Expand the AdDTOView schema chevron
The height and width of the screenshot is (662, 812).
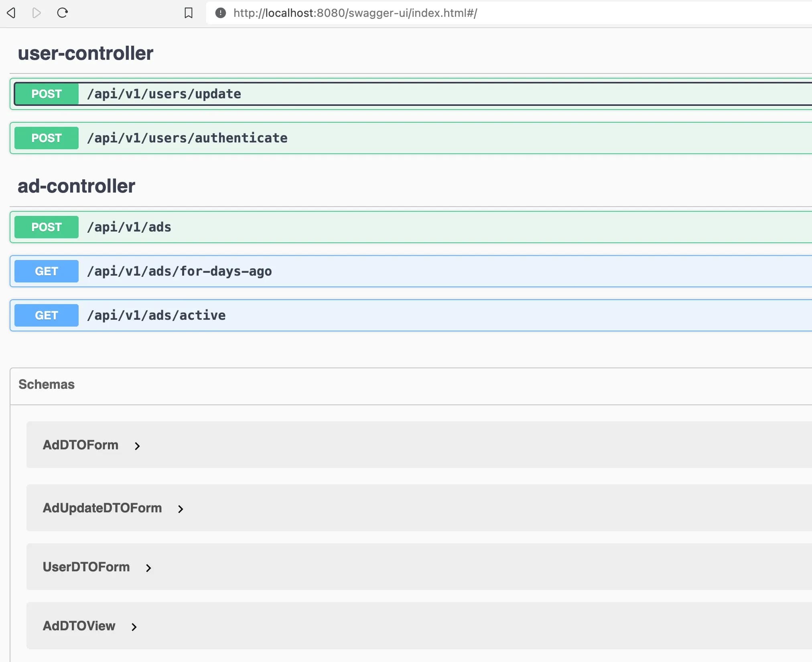(134, 626)
